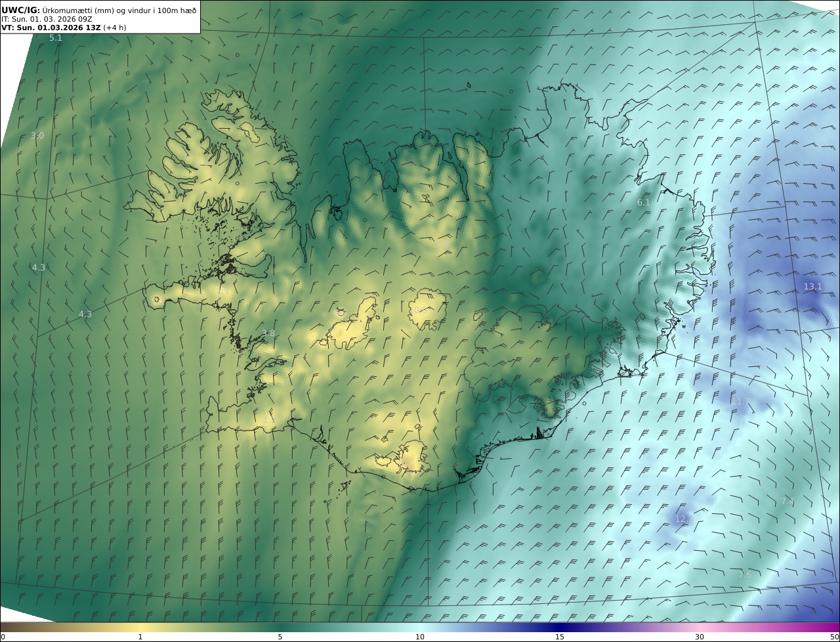Click the '15' tick on colour scale
The width and height of the screenshot is (840, 642).
coord(560,637)
